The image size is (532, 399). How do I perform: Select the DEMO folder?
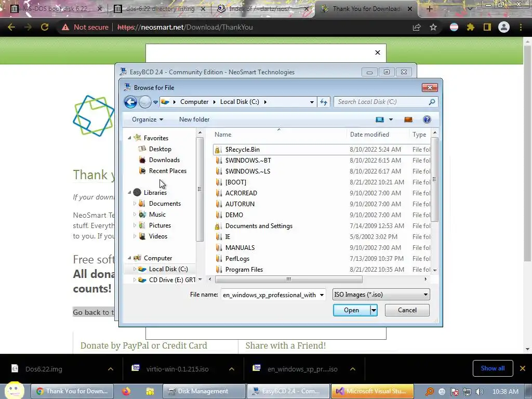point(234,215)
